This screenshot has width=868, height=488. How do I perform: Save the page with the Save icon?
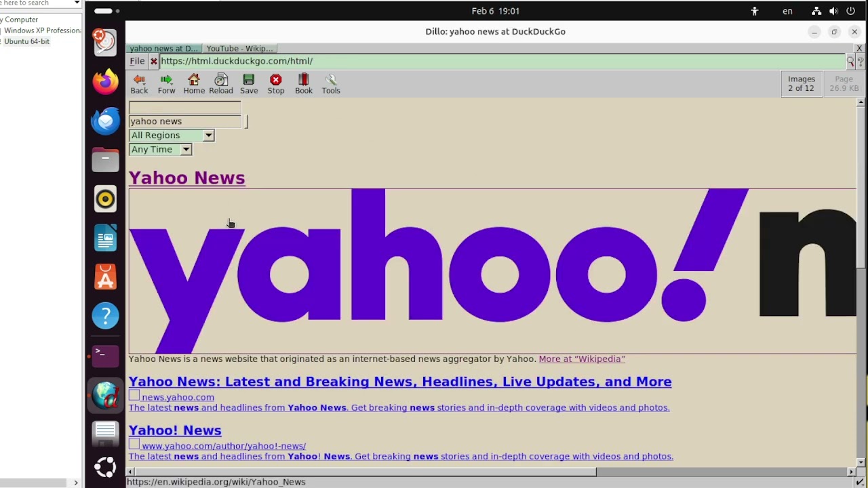tap(249, 84)
